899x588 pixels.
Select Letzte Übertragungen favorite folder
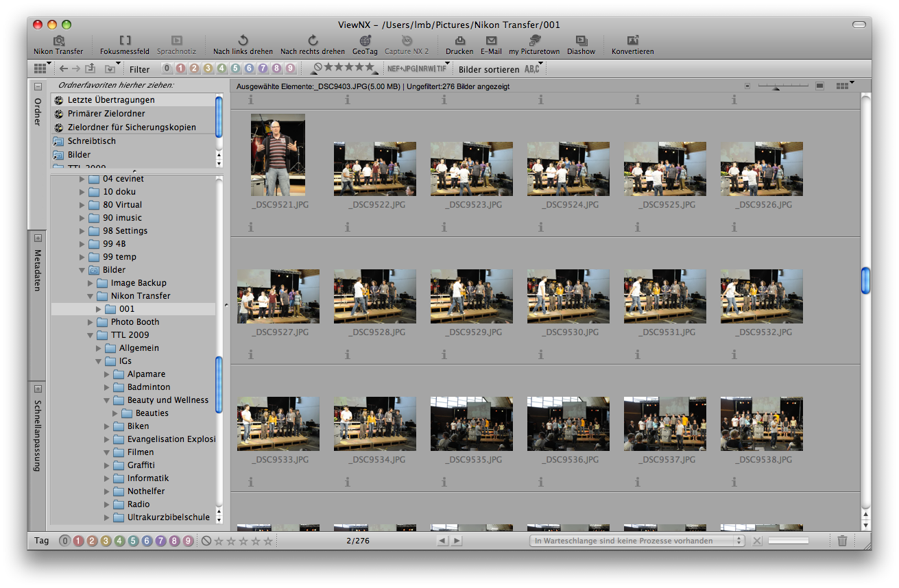[x=111, y=100]
